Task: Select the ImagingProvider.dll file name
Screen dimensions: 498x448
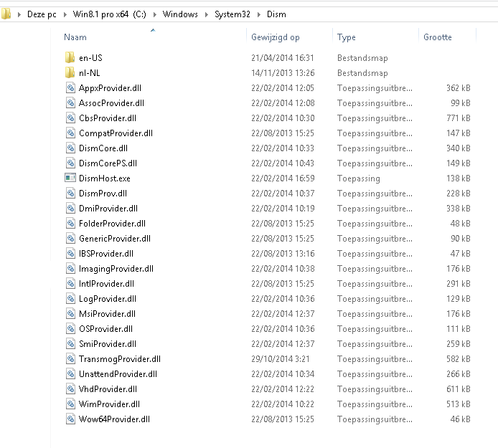Action: (x=116, y=269)
